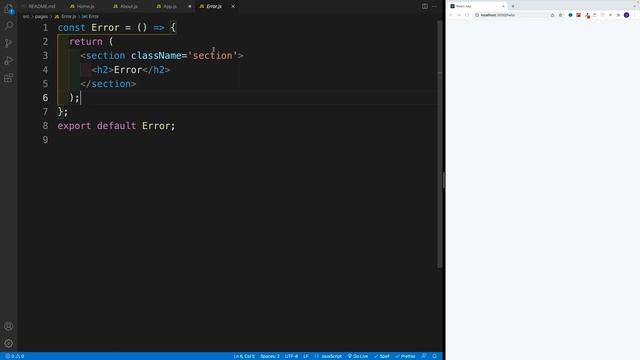Image resolution: width=640 pixels, height=360 pixels.
Task: Open the feedback icon in status bar
Action: [x=424, y=356]
